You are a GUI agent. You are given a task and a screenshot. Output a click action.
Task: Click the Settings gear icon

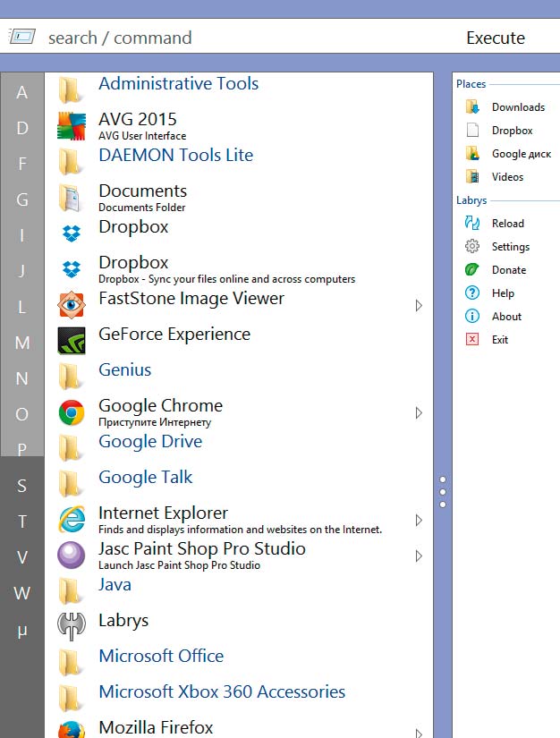[472, 246]
